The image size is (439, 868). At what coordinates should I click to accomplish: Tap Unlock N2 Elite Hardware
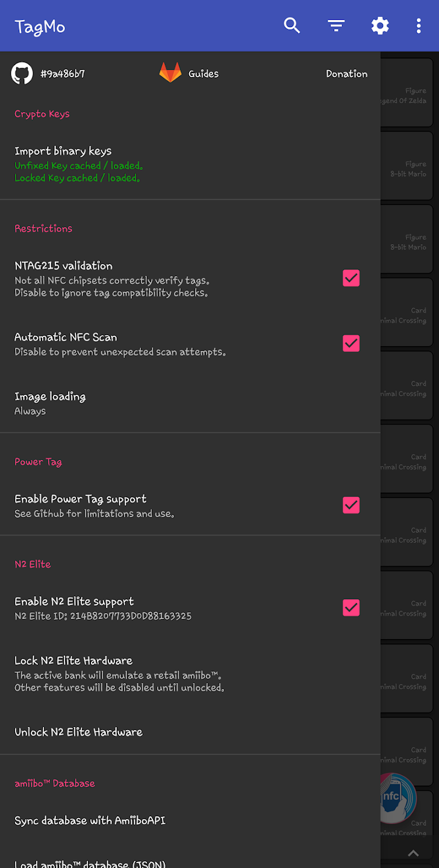pos(78,732)
